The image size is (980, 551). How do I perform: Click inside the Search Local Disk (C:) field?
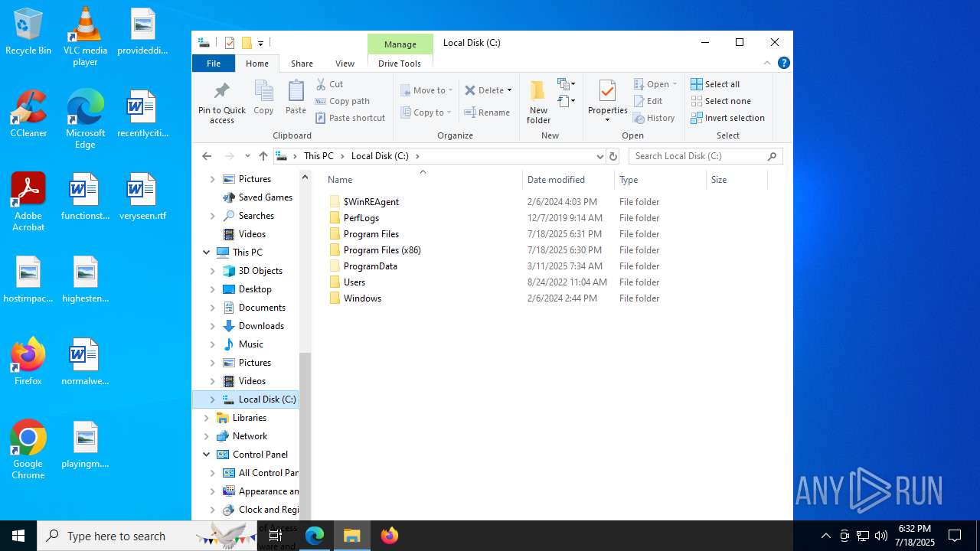(698, 156)
